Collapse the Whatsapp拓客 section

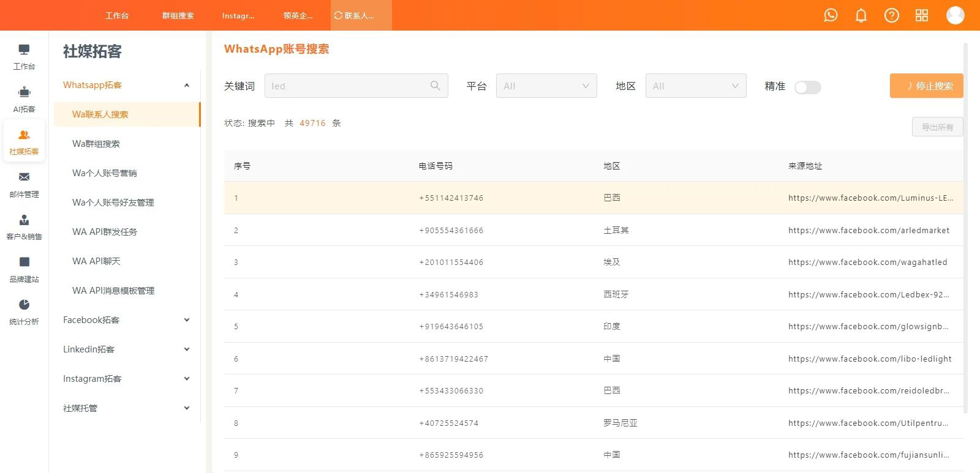coord(127,85)
